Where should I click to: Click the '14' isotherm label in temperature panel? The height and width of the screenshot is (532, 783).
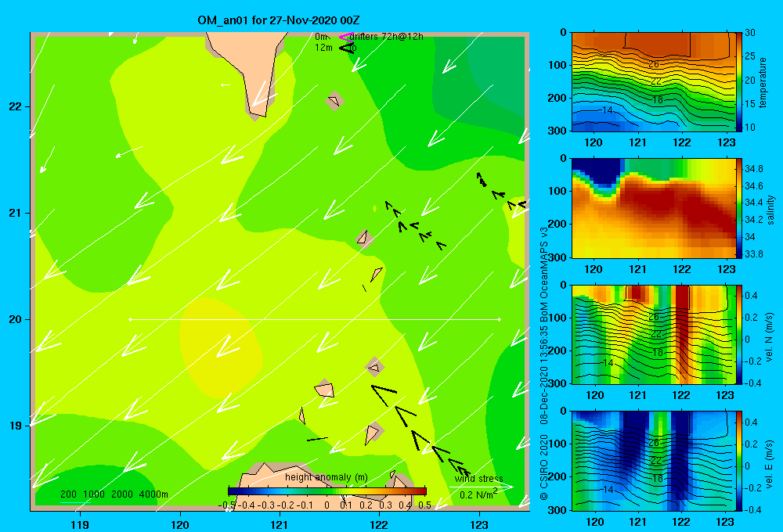[x=608, y=110]
